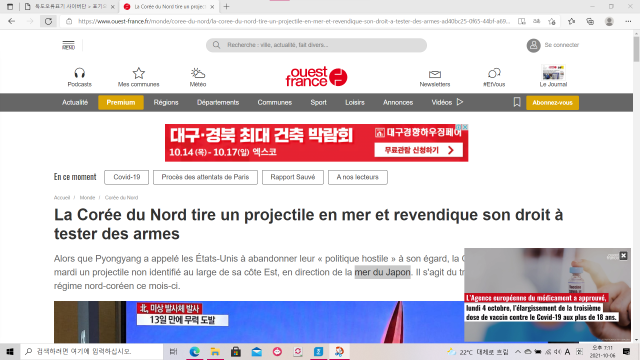This screenshot has height=360, width=640.
Task: Open the Podcasts headphones icon
Action: coord(80,73)
